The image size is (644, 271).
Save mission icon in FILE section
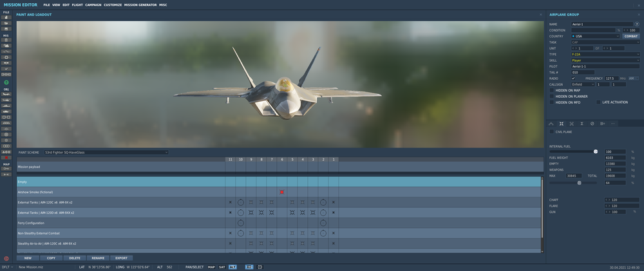6,29
